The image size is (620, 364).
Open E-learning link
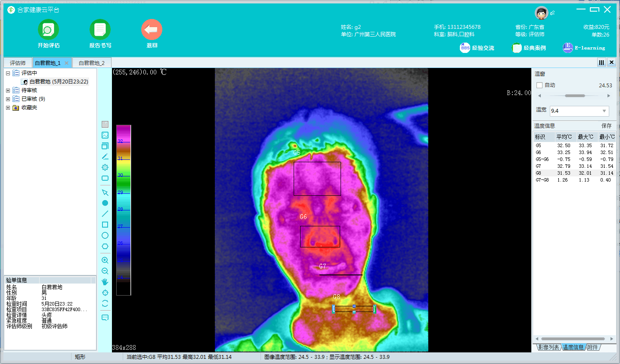tap(584, 48)
